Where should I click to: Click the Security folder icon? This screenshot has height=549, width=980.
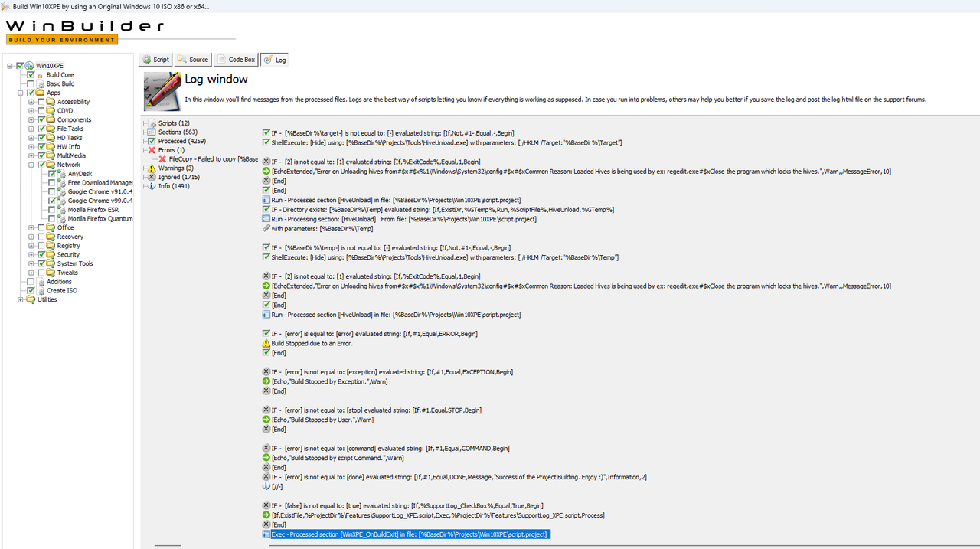click(x=51, y=255)
